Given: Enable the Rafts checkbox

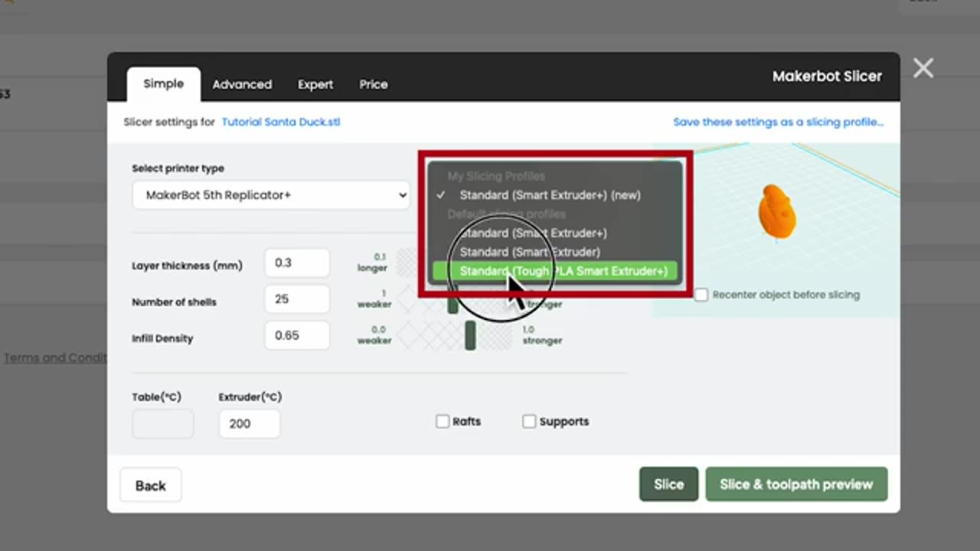Looking at the screenshot, I should [443, 422].
